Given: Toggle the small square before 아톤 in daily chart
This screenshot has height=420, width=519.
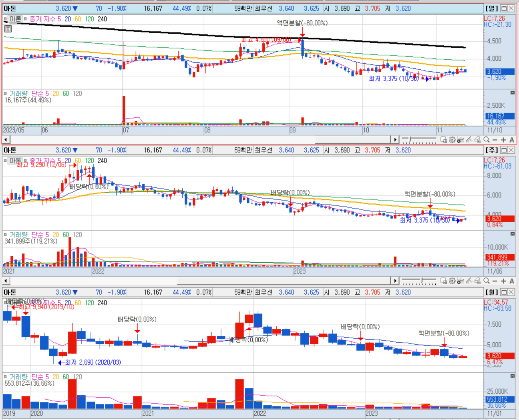Looking at the screenshot, I should click(6, 19).
